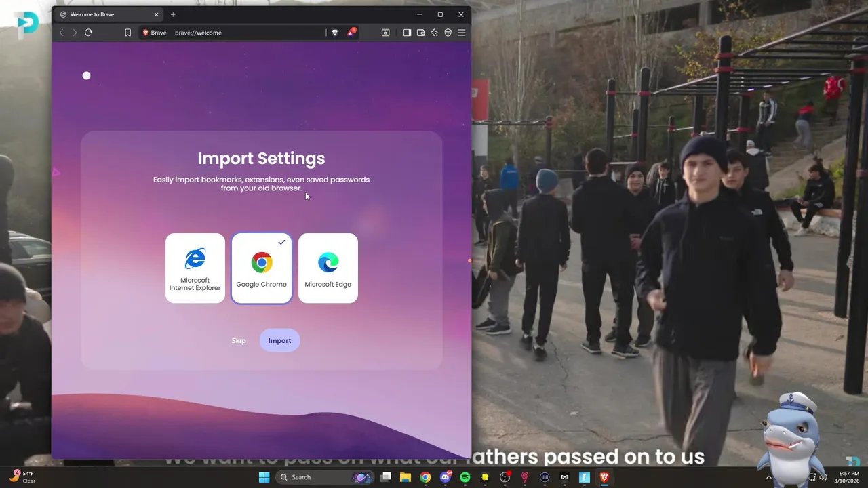Open the Brave Rewards triangle icon
The image size is (868, 488).
(x=351, y=32)
